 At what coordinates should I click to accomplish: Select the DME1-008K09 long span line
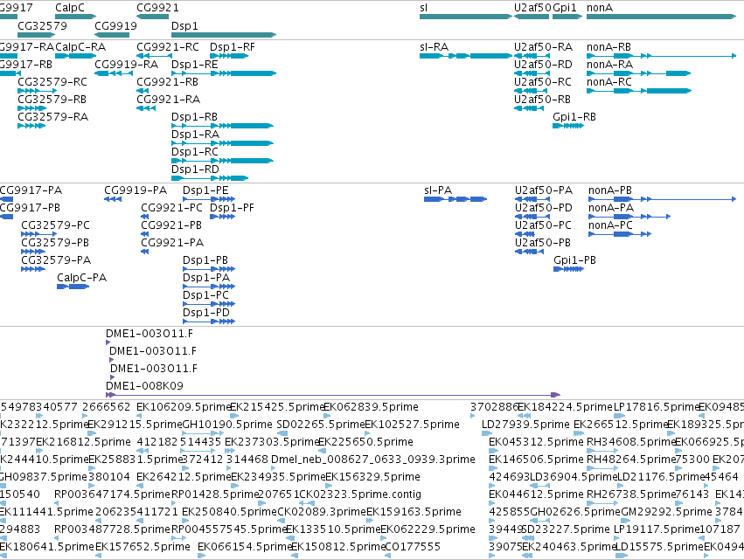(333, 395)
